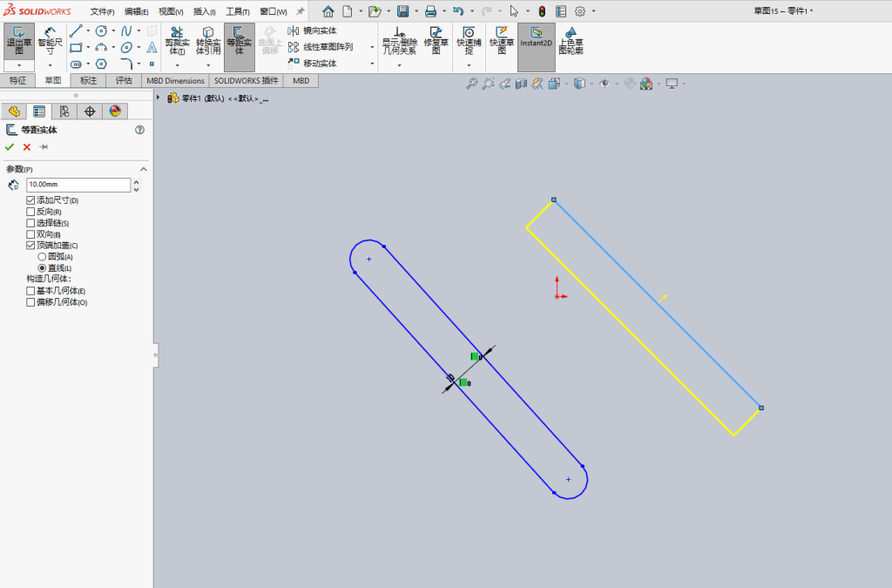The width and height of the screenshot is (892, 588).
Task: Open Display/Delete Relations (显示/删除几何关系)
Action: pyautogui.click(x=399, y=40)
